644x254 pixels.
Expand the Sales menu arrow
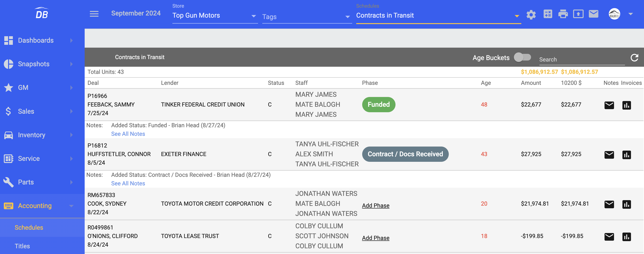point(72,111)
